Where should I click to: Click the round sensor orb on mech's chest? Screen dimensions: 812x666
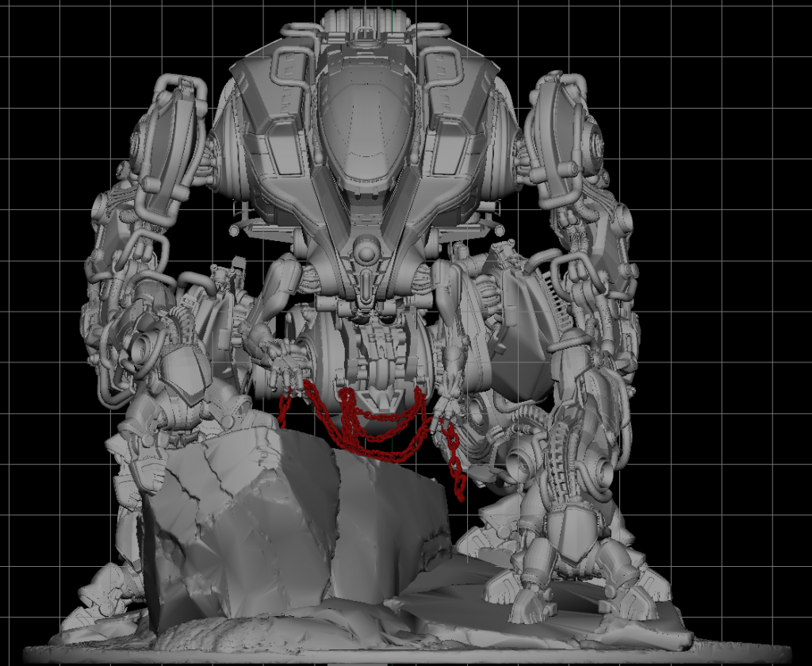pos(366,252)
